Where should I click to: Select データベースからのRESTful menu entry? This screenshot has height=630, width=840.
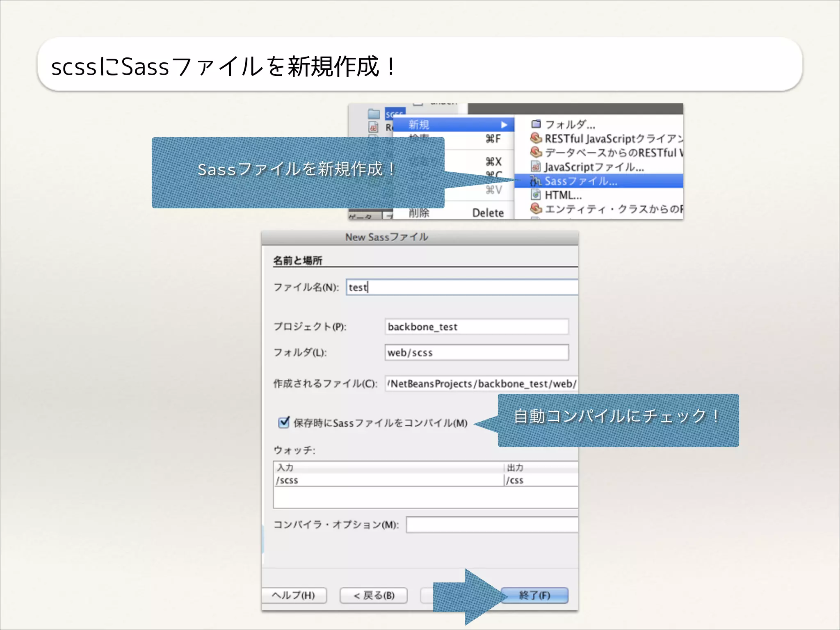[598, 153]
